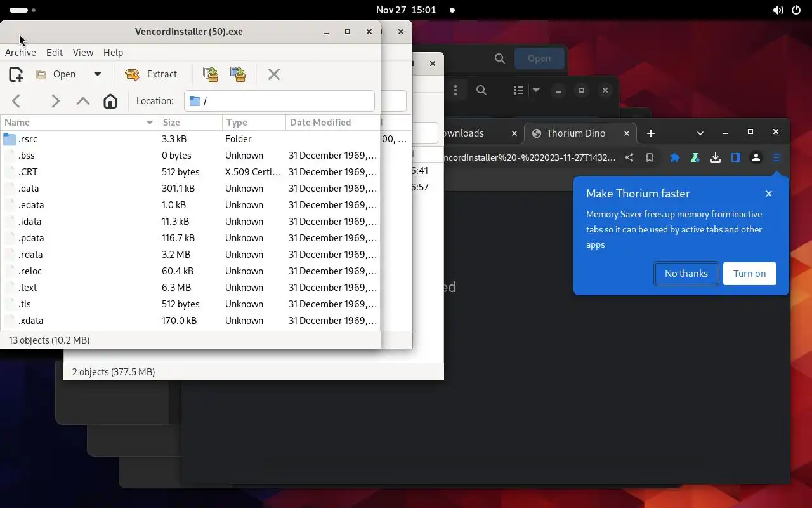The height and width of the screenshot is (508, 812).
Task: Open the Edit menu
Action: [x=55, y=53]
